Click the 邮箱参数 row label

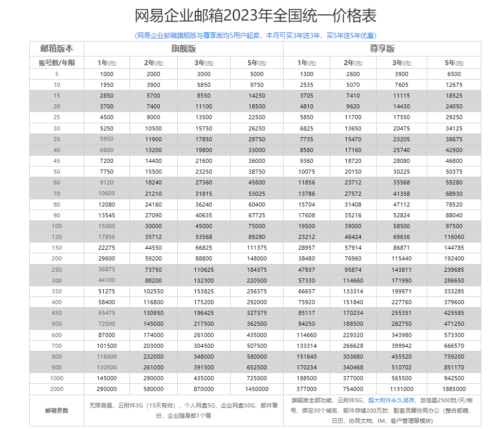(x=57, y=411)
